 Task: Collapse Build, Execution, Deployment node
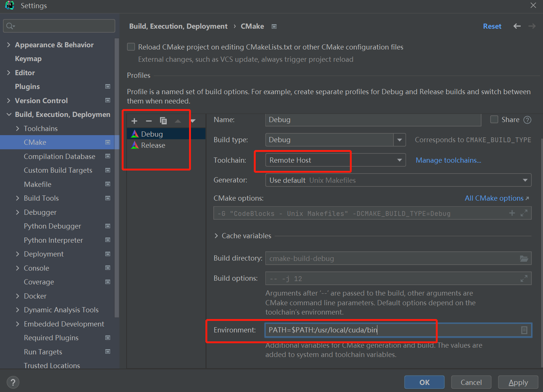coord(9,114)
